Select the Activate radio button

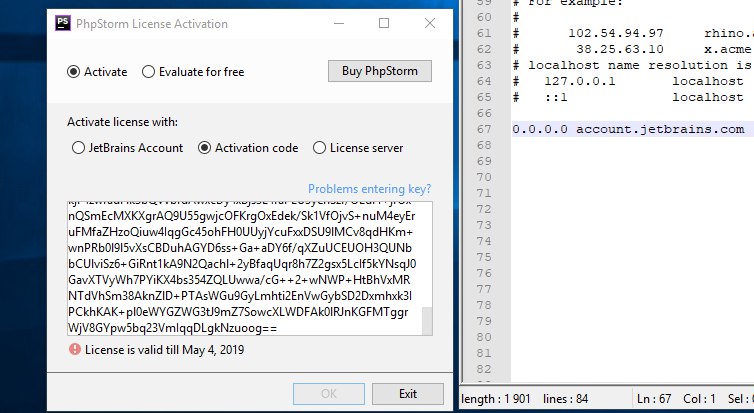(x=97, y=72)
